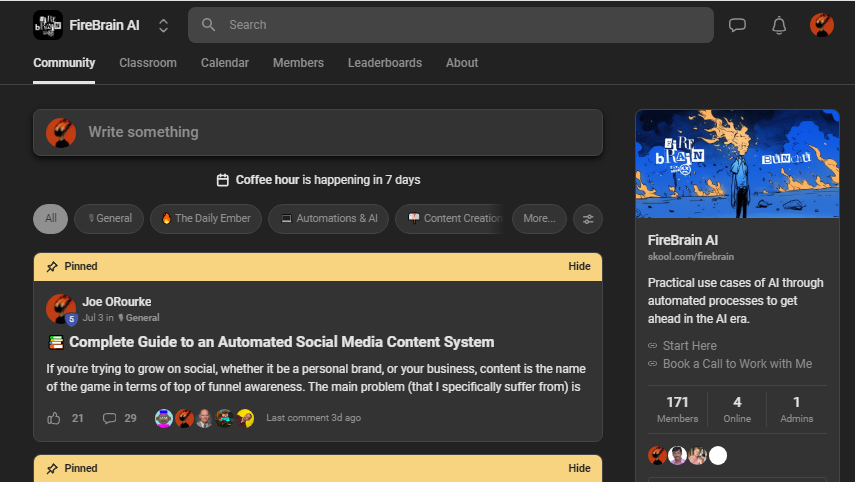
Task: Open Book a Call to Work with Me link
Action: tap(737, 364)
